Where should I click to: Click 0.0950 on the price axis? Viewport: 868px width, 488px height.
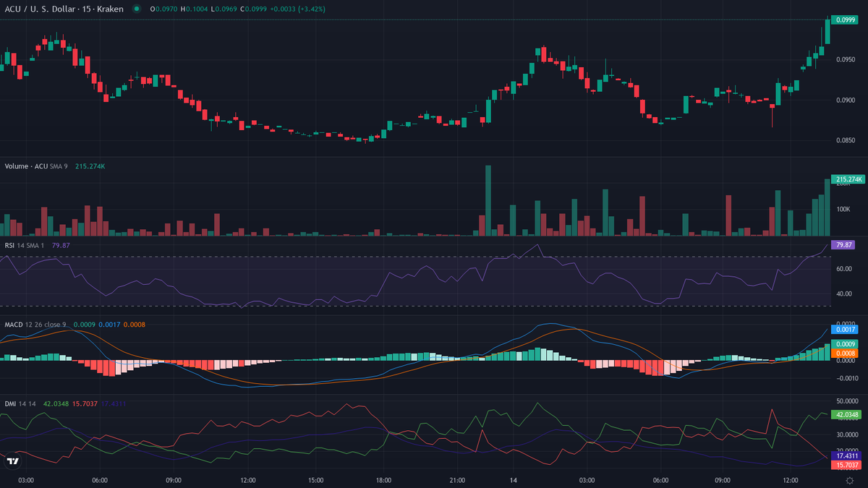tap(845, 60)
